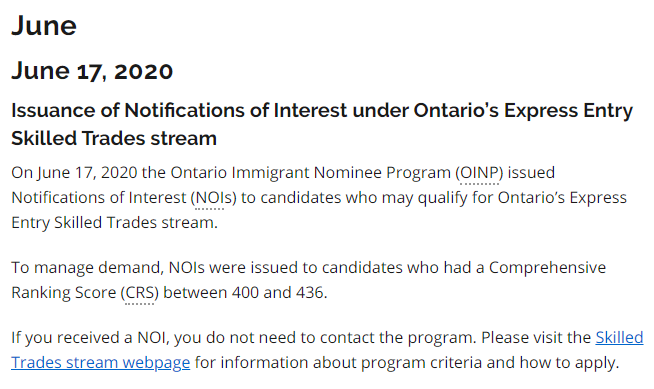This screenshot has height=389, width=654.
Task: Click "If you received a NOI" text
Action: point(90,338)
